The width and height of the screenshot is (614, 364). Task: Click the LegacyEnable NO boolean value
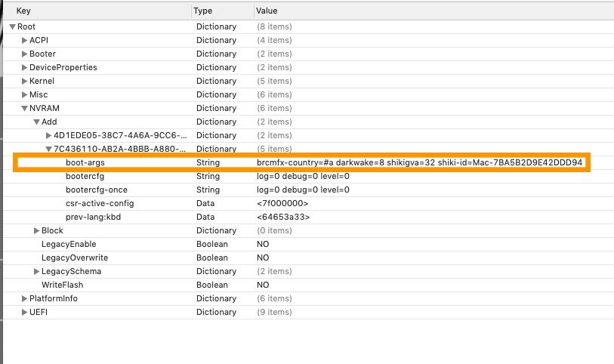263,244
